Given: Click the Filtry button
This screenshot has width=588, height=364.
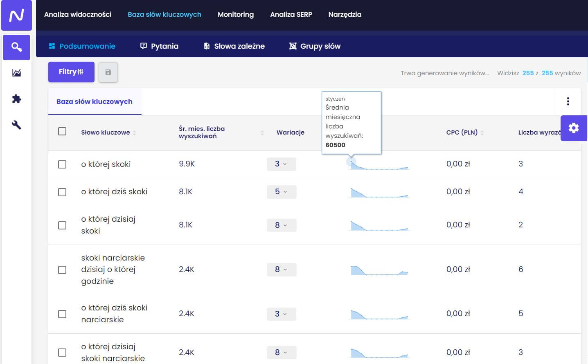Looking at the screenshot, I should 71,72.
